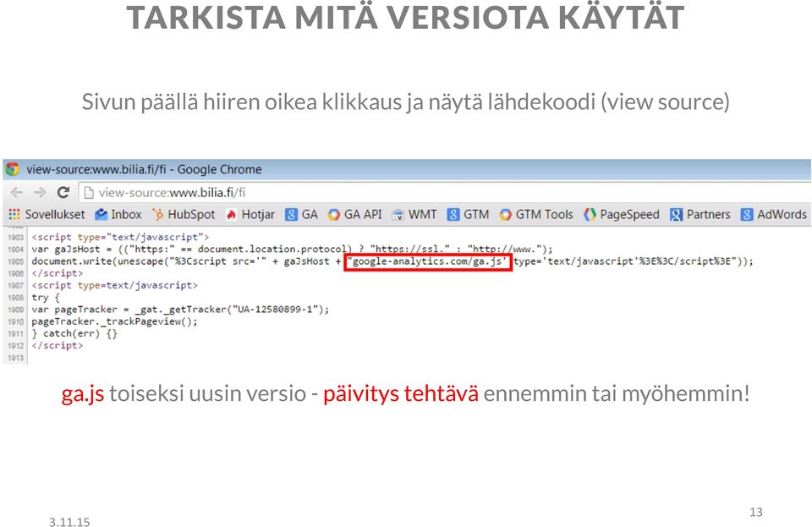812x527 pixels.
Task: Click the slide date '3.11.15'
Action: [69, 522]
